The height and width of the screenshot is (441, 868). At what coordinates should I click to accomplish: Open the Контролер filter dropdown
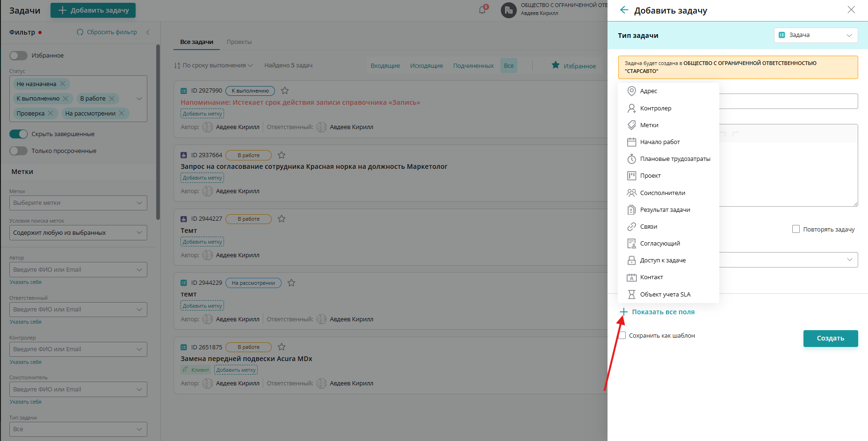[x=78, y=349]
